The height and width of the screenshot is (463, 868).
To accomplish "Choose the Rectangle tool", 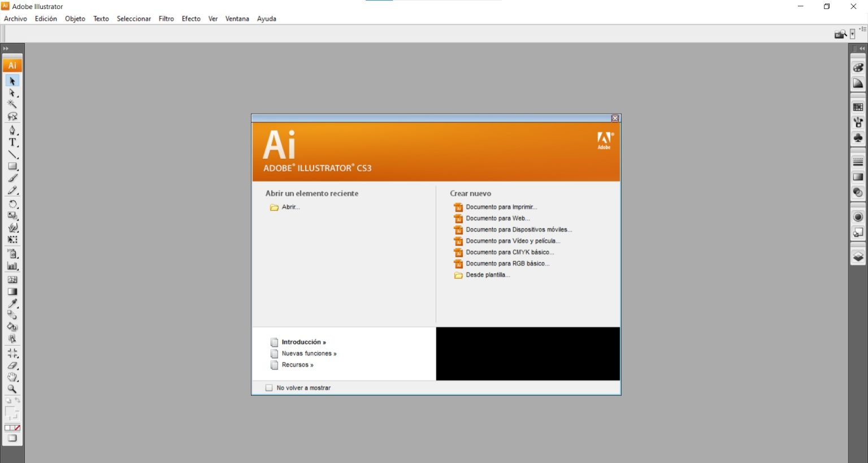I will (x=12, y=166).
